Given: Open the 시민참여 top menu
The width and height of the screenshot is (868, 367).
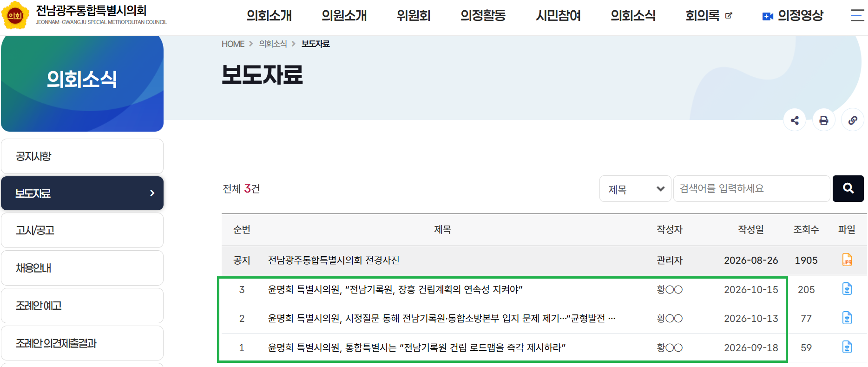Looking at the screenshot, I should pos(559,15).
